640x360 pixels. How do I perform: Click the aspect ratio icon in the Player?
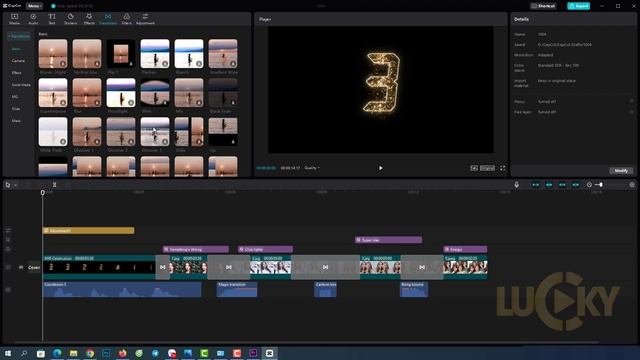point(474,168)
